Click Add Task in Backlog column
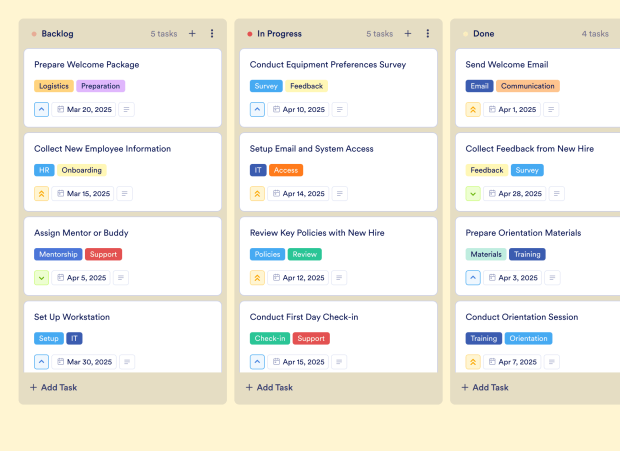 click(x=54, y=387)
